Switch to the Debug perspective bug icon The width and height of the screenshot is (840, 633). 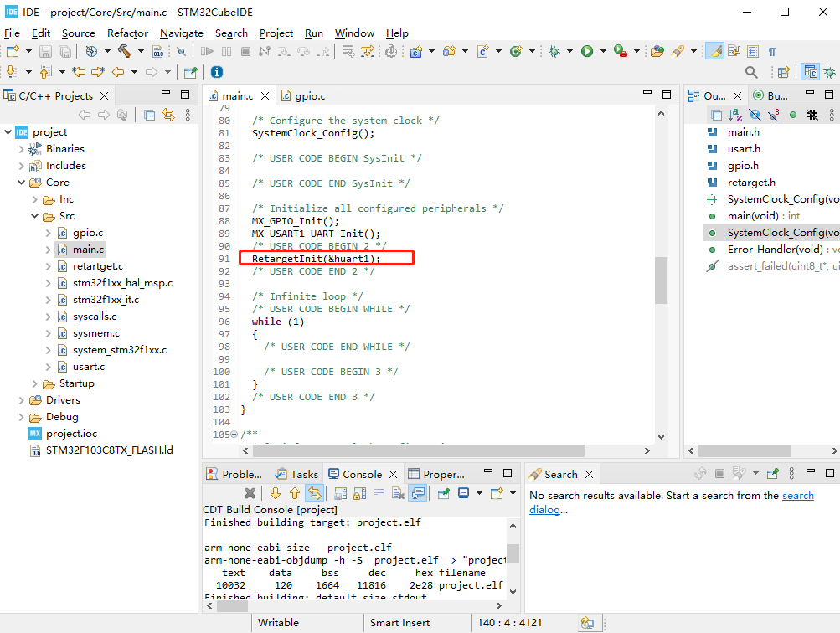(x=830, y=72)
